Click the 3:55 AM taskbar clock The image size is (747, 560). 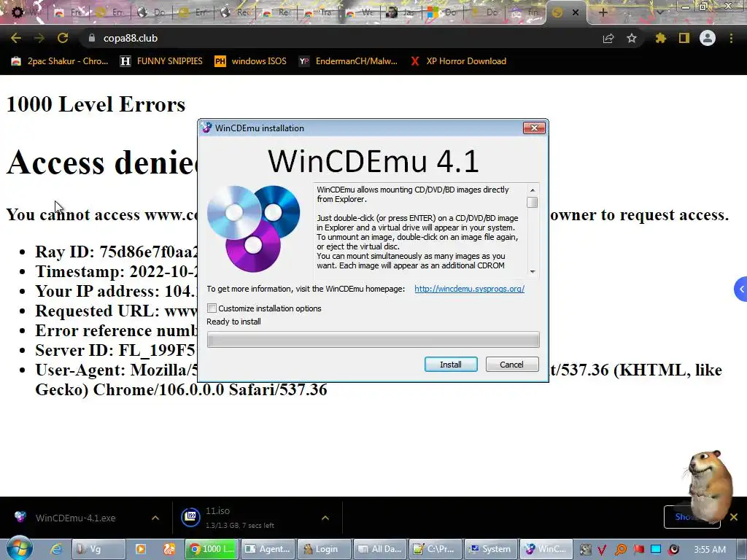(x=710, y=550)
